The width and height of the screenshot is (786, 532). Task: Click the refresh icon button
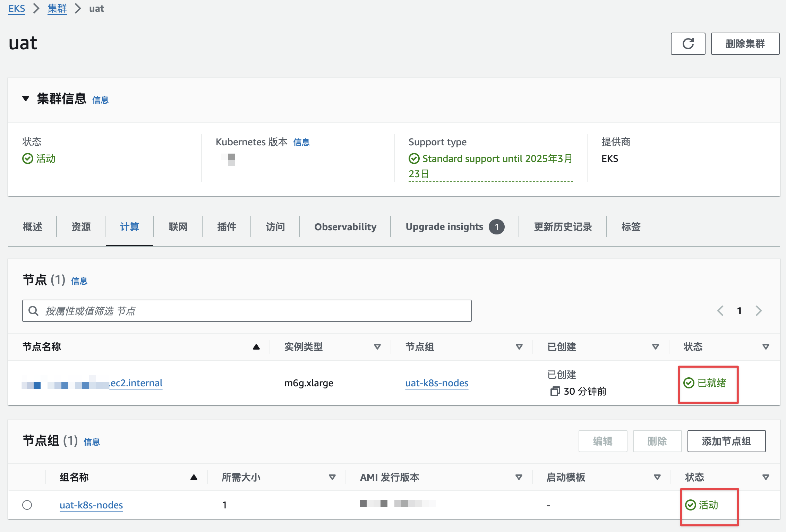coord(688,44)
